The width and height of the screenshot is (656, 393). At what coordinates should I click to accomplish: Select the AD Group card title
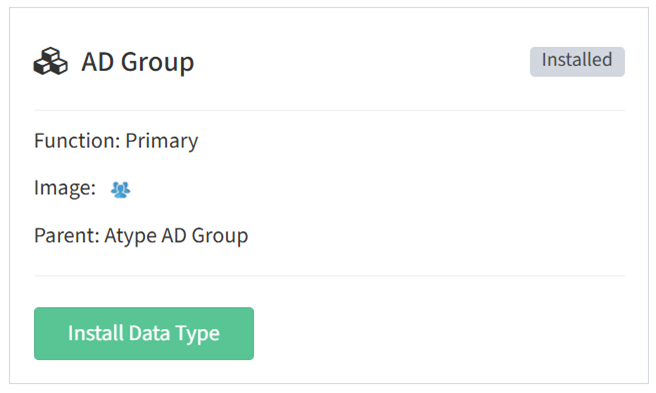pos(138,62)
